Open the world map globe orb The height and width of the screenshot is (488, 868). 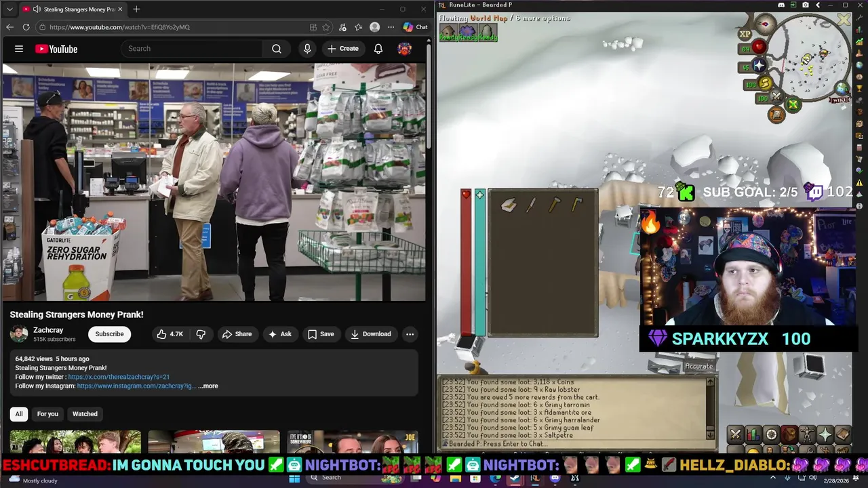[841, 89]
